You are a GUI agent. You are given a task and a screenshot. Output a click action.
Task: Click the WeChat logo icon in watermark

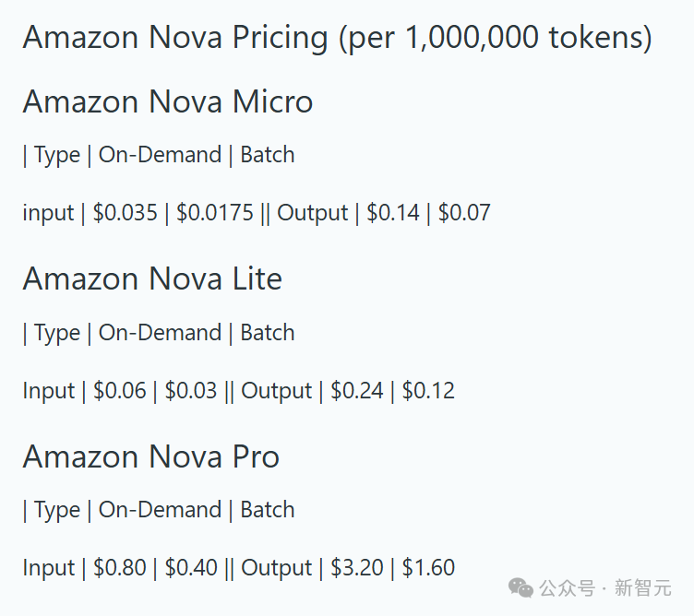(520, 588)
